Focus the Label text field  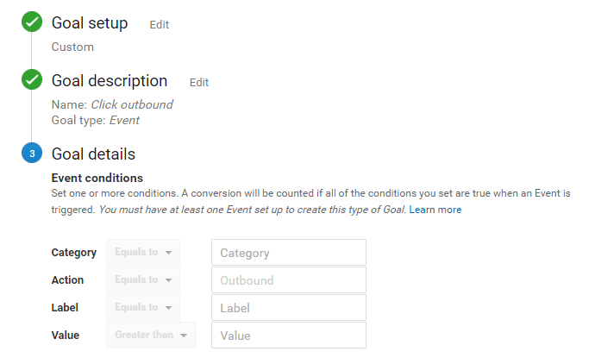coord(289,308)
